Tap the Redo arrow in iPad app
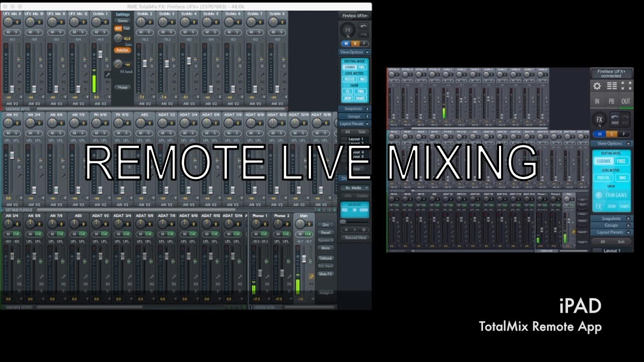This screenshot has width=644, height=362. click(625, 120)
